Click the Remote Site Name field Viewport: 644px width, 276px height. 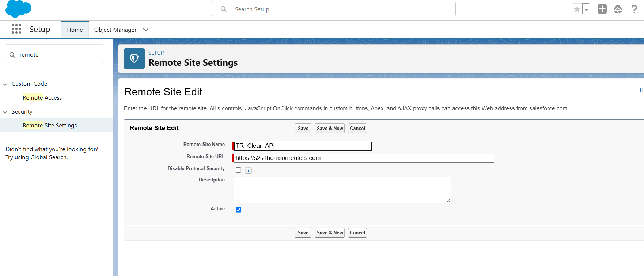(x=303, y=146)
